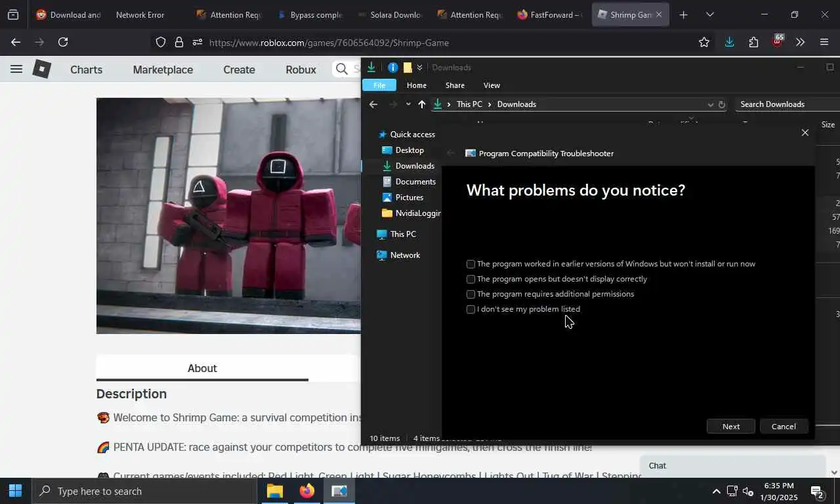Open Customize Quick Access Toolbar dropdown

point(419,68)
